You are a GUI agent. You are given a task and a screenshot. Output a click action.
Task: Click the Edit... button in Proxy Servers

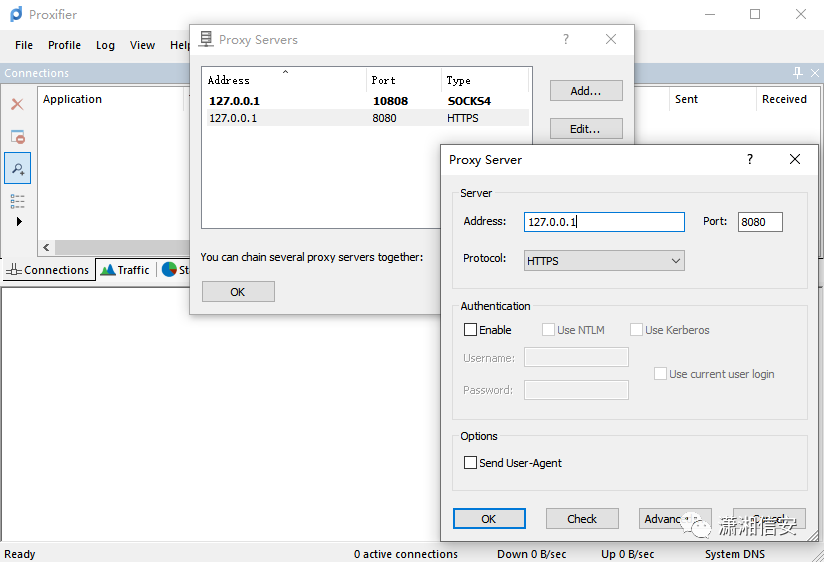point(586,129)
